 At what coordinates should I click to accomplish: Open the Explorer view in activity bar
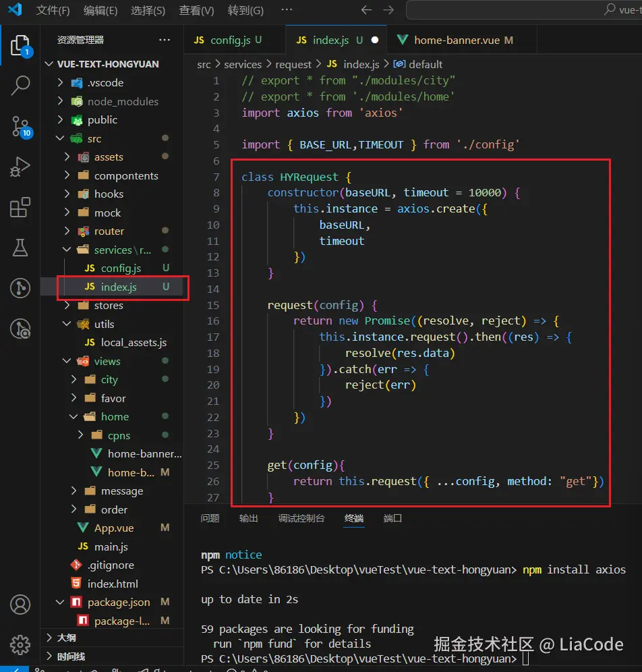[x=20, y=45]
